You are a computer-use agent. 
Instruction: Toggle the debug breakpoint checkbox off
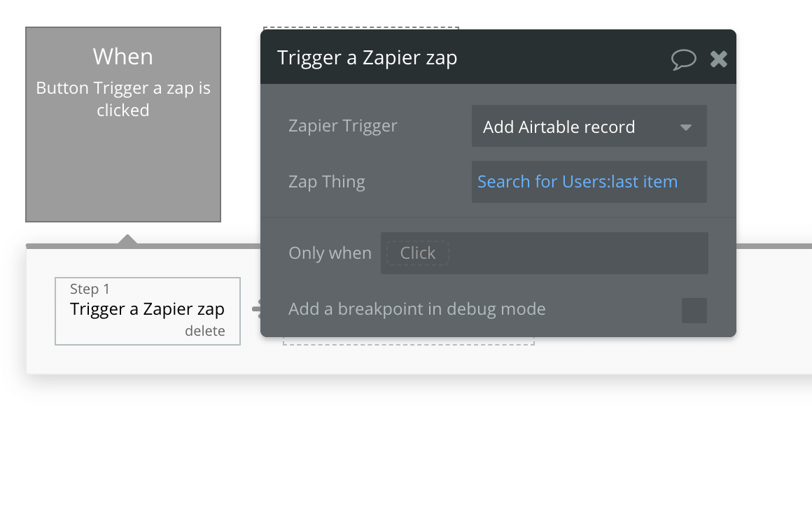pos(694,310)
